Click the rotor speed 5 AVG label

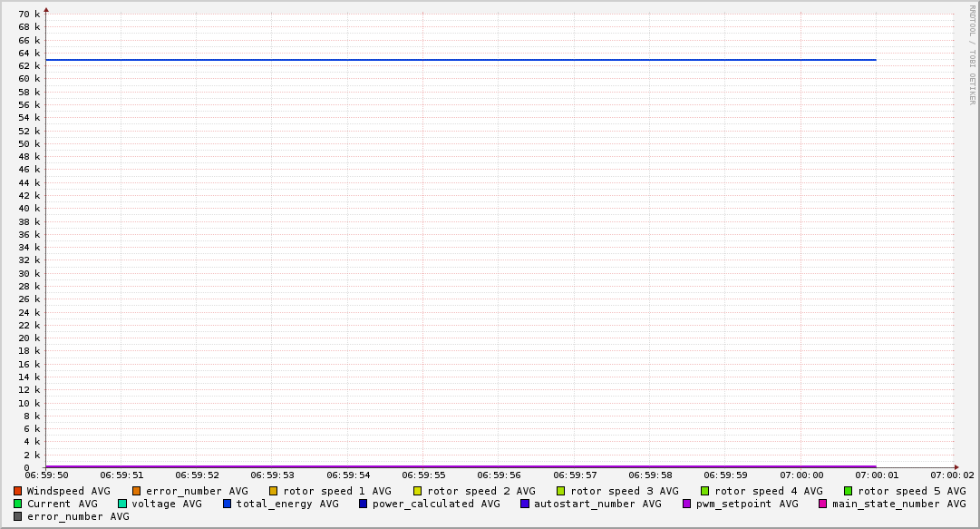[911, 491]
